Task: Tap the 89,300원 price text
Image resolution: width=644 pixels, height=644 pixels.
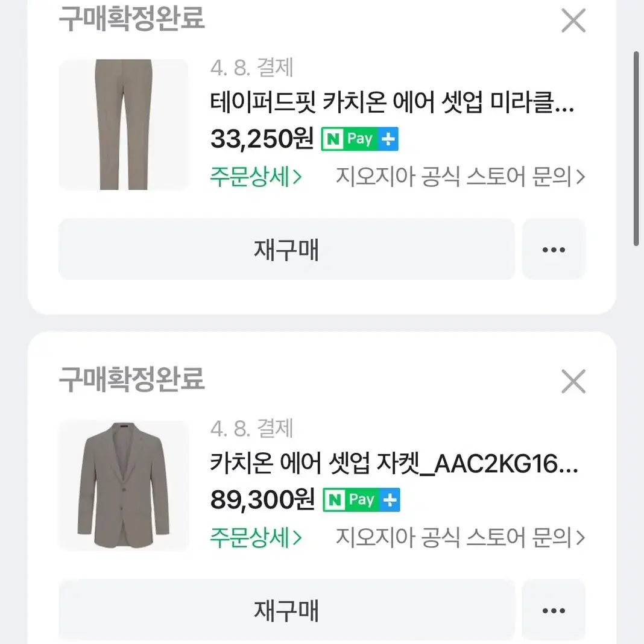Action: 263,499
